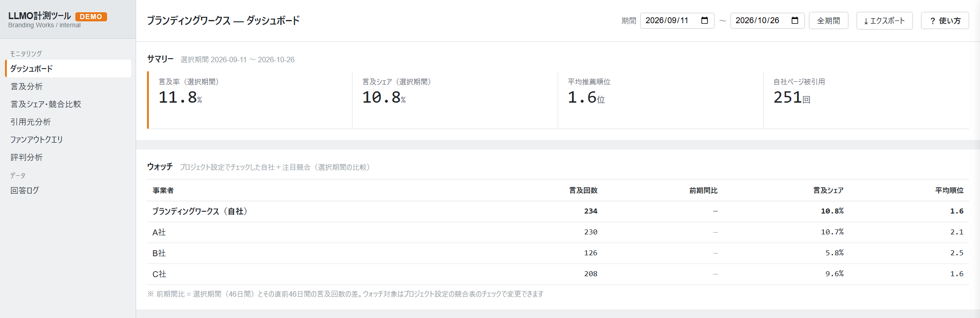Open ファンアウトクエリ sidebar page
Image resolution: width=980 pixels, height=318 pixels.
pyautogui.click(x=68, y=139)
